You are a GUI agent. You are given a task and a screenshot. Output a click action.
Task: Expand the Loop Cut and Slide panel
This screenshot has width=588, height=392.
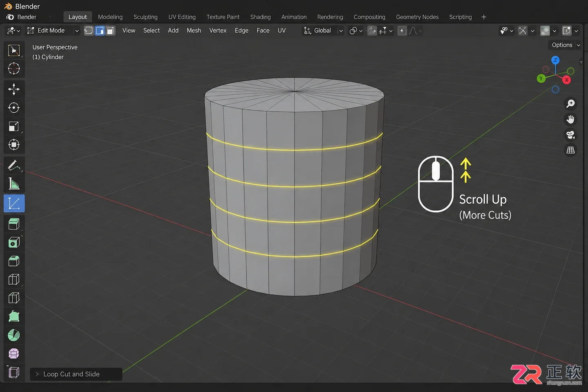tap(76, 374)
